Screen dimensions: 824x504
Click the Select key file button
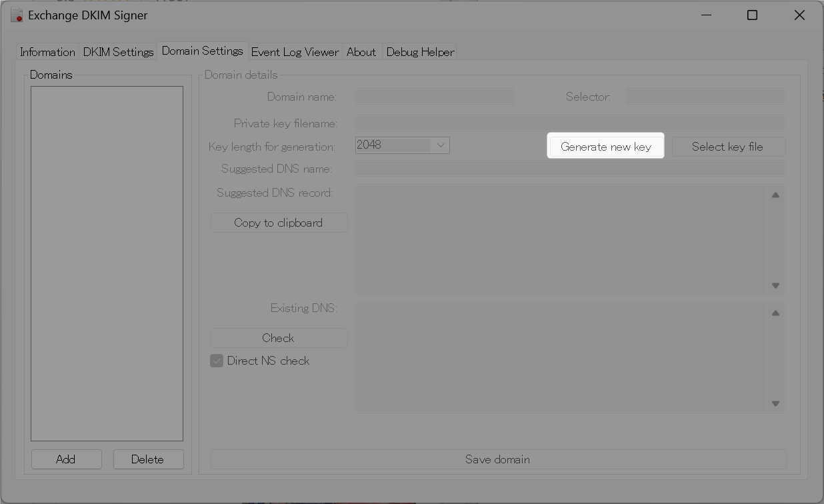tap(728, 147)
